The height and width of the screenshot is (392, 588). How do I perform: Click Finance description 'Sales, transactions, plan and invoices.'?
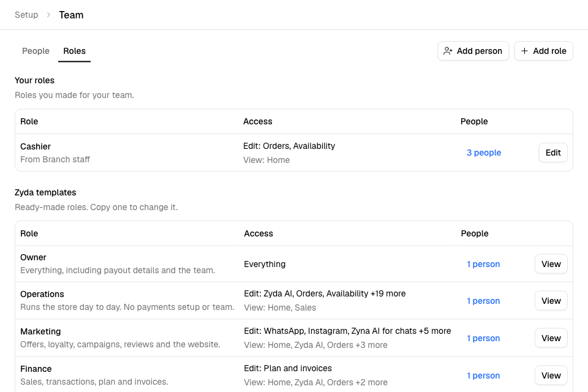click(x=94, y=382)
